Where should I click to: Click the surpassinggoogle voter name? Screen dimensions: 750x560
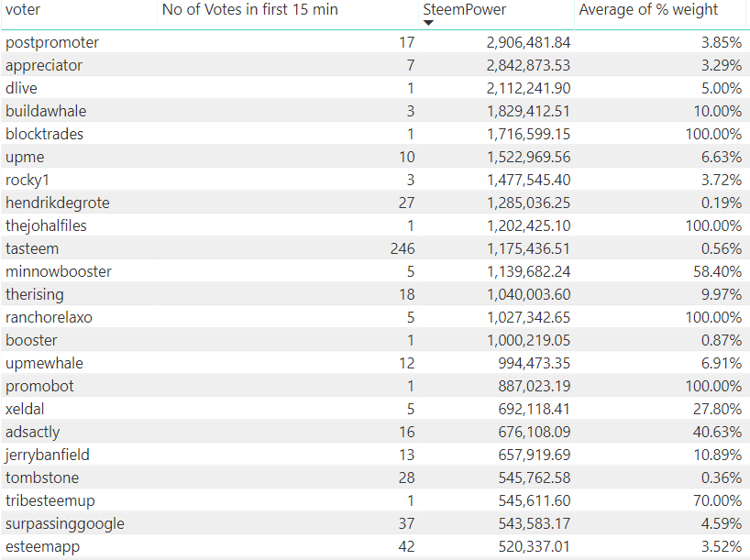pyautogui.click(x=65, y=523)
